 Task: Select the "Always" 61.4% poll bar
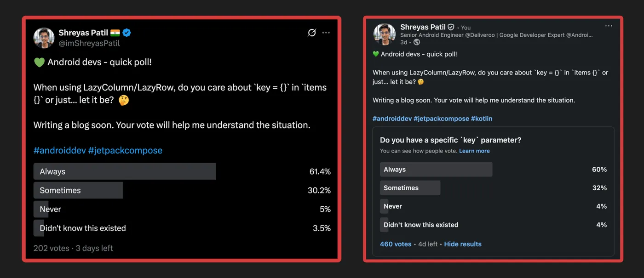coord(124,171)
